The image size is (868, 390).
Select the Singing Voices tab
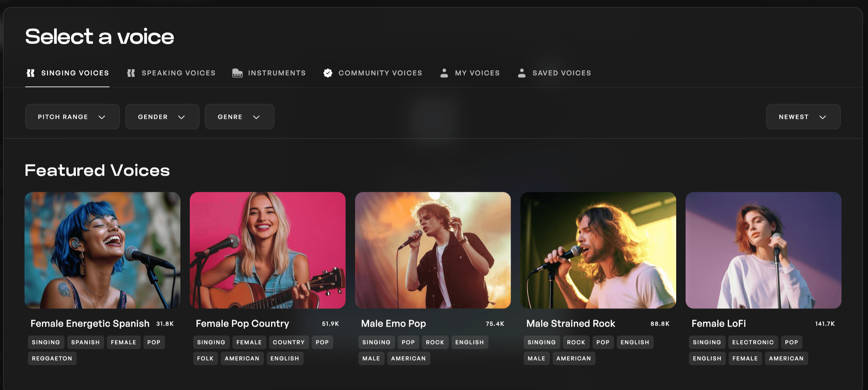click(68, 73)
